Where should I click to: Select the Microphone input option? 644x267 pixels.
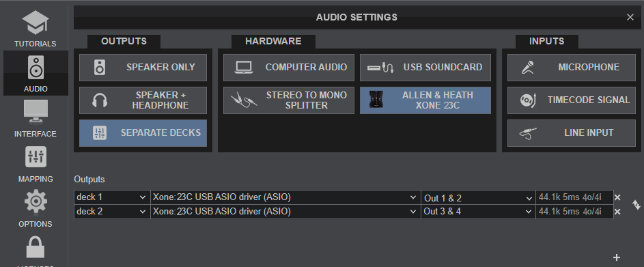572,68
